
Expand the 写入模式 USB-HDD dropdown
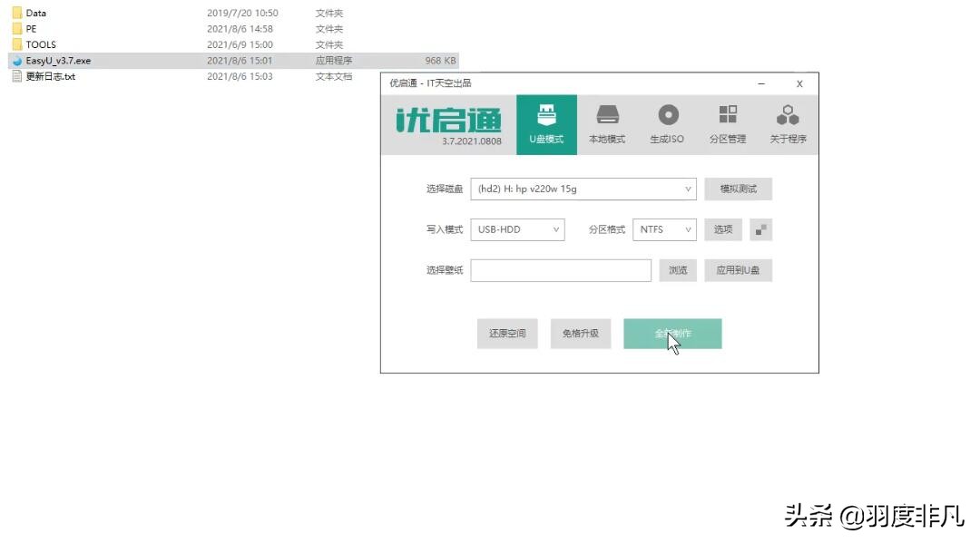point(517,229)
